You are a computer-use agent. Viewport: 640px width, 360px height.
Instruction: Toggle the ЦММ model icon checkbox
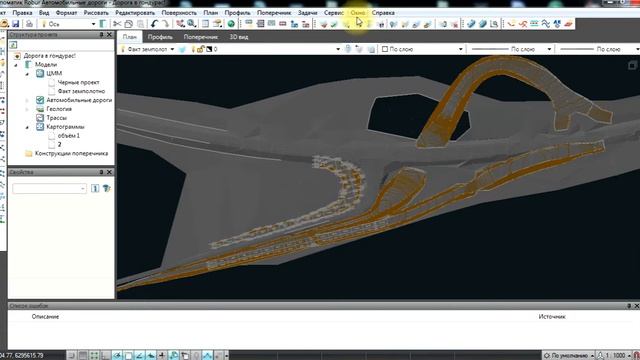pyautogui.click(x=40, y=73)
